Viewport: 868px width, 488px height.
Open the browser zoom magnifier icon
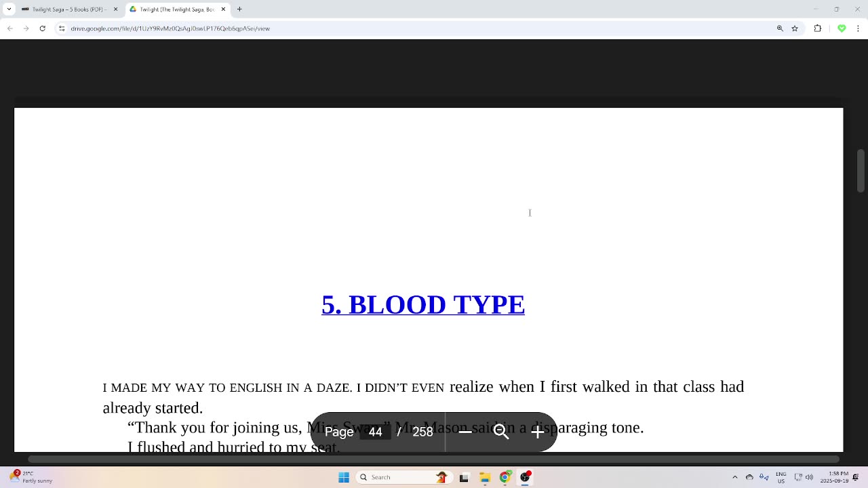780,28
